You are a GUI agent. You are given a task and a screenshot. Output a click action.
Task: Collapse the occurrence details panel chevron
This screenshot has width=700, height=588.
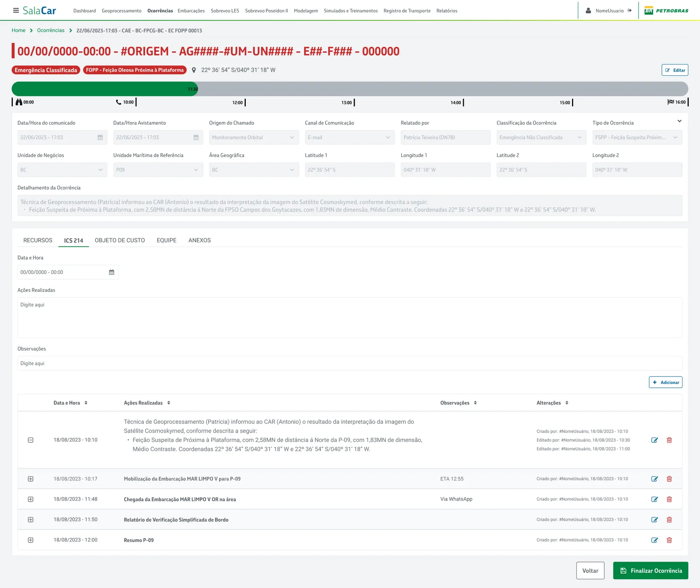pos(679,121)
